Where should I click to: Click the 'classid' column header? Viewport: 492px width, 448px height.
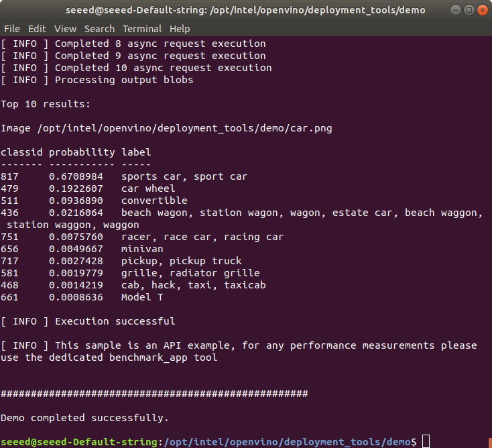[x=21, y=152]
